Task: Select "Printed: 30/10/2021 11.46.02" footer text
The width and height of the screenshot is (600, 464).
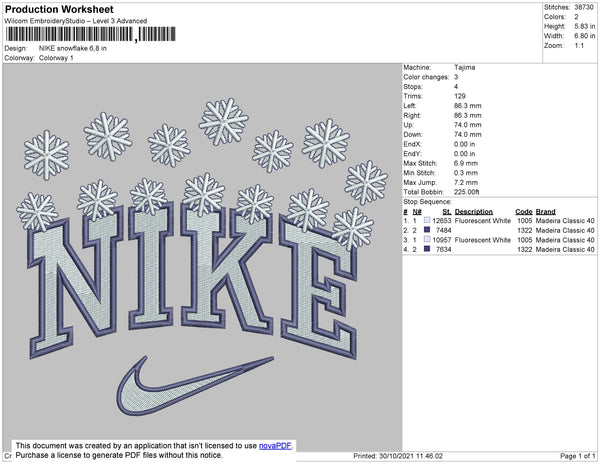Action: coord(398,456)
